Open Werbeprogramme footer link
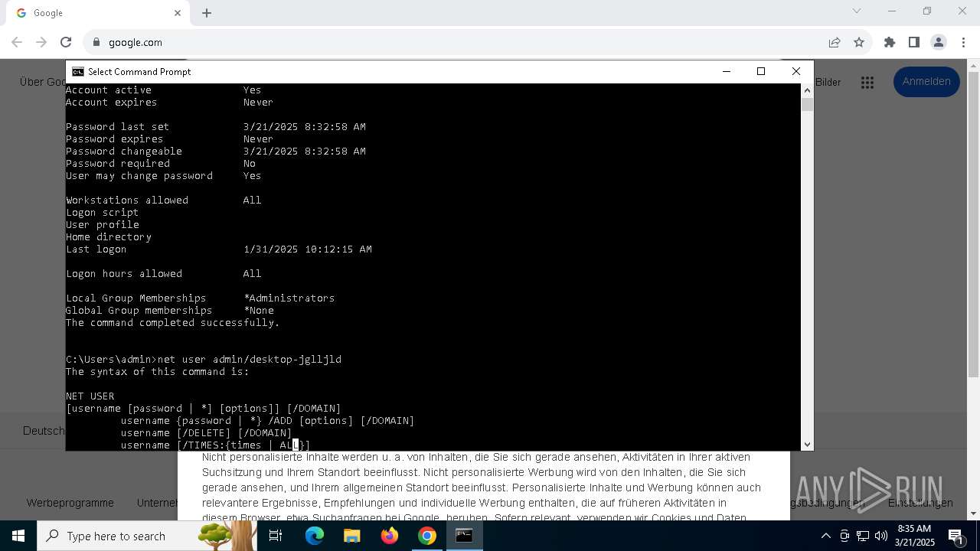980x551 pixels. [x=70, y=503]
